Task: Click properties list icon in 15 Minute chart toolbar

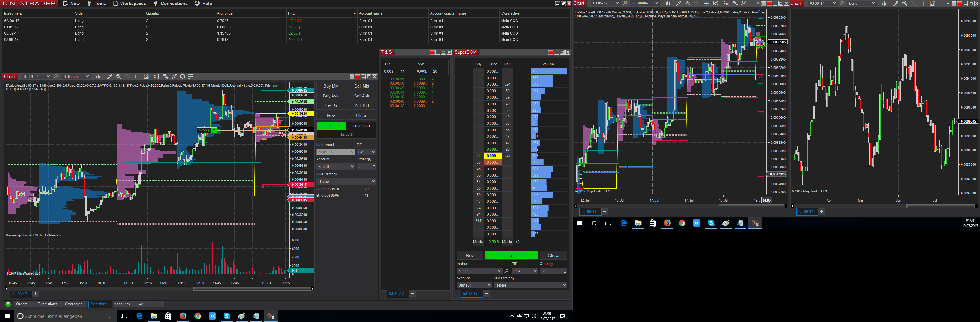Action: 191,76
